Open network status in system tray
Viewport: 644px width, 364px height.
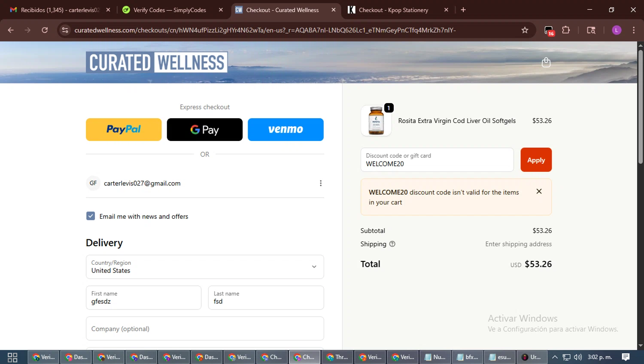tap(567, 357)
